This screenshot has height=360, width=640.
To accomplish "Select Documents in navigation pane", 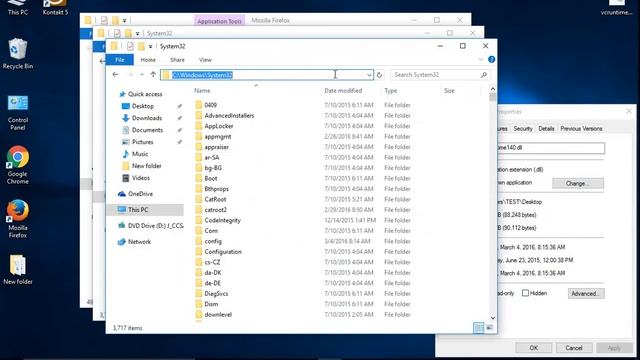I will click(147, 130).
